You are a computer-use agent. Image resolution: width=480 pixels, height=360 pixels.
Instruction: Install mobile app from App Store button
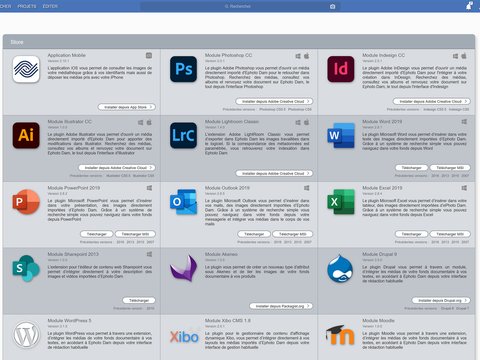point(127,107)
